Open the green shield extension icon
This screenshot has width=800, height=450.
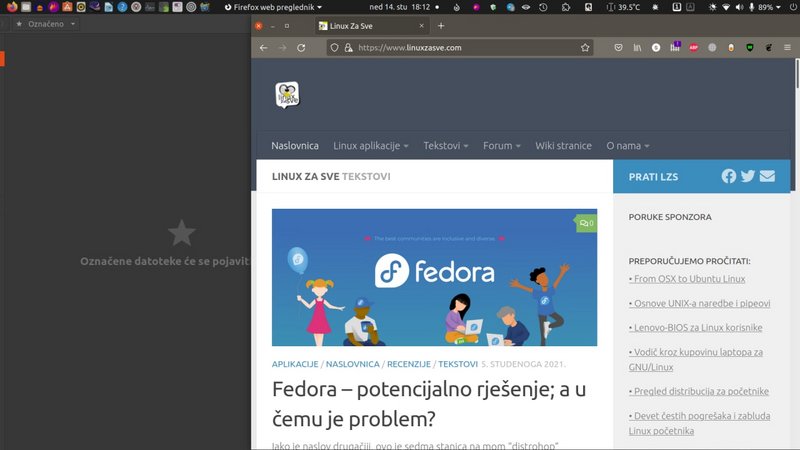pyautogui.click(x=749, y=47)
